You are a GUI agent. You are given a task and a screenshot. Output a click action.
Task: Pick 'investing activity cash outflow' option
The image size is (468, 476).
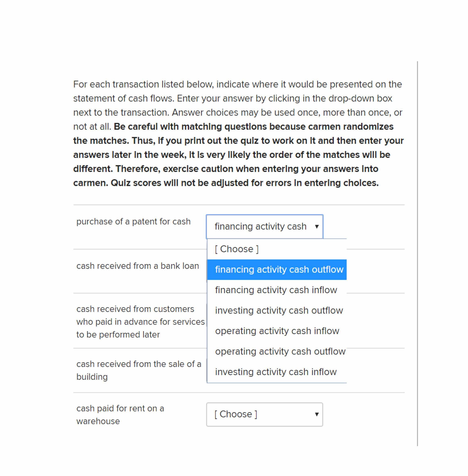coord(279,311)
